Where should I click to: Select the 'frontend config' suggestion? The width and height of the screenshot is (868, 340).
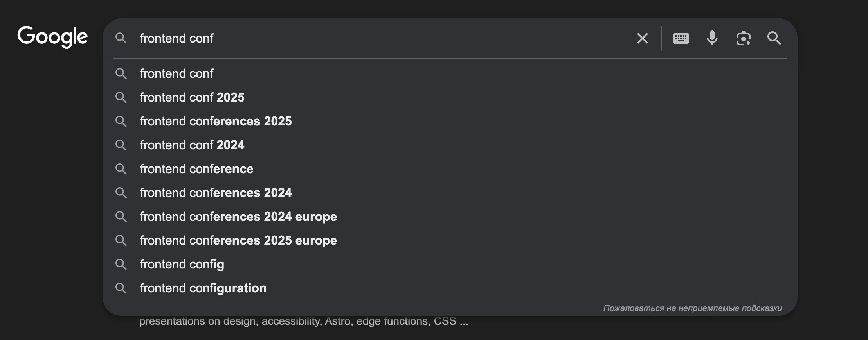click(182, 264)
